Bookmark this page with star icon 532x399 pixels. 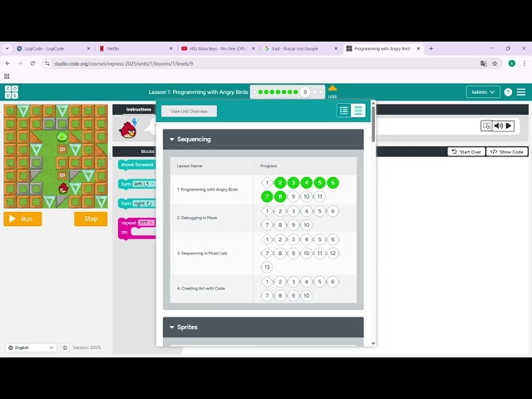[x=495, y=63]
